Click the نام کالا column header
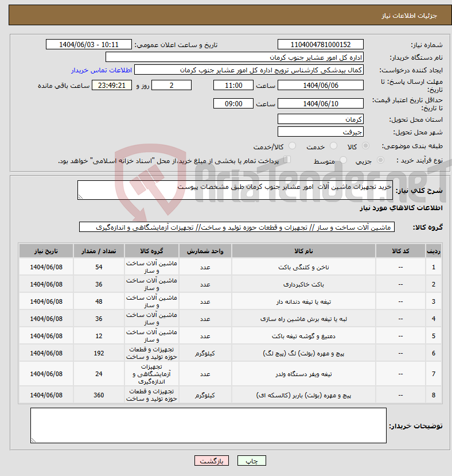 (303, 251)
